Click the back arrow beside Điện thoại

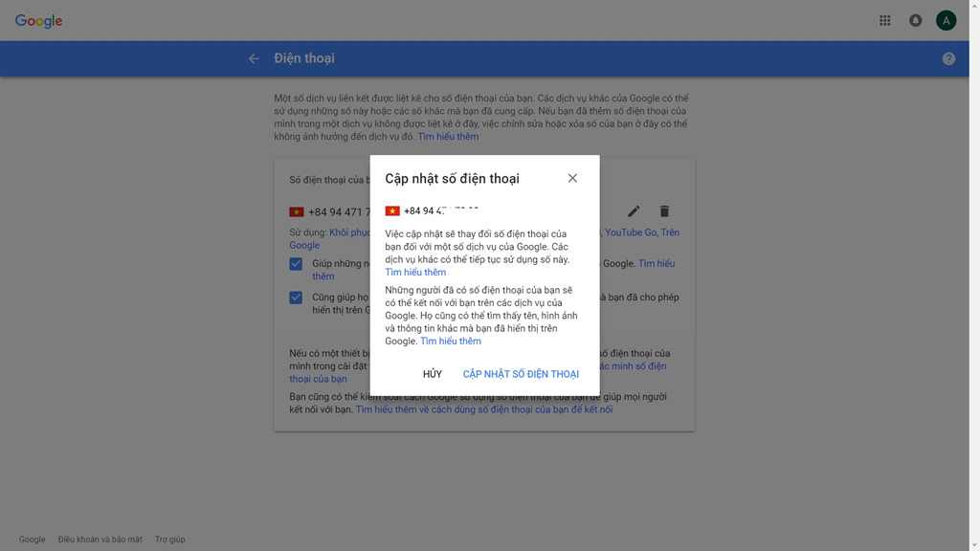(x=253, y=57)
